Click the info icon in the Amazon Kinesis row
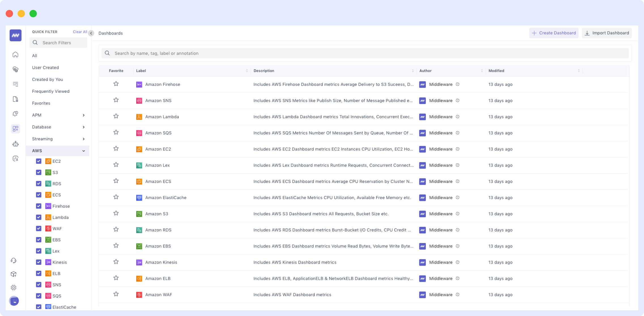Image resolution: width=644 pixels, height=316 pixels. tap(458, 262)
